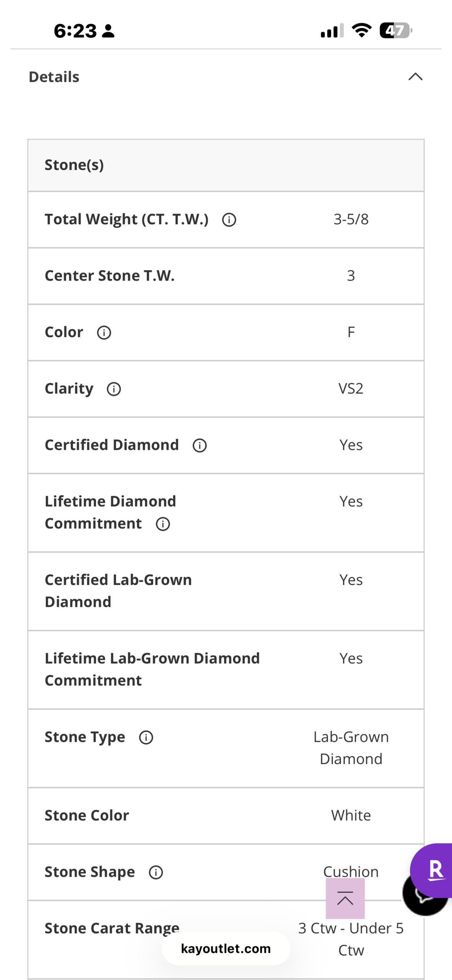Tap the Stone Shape info icon
This screenshot has width=452, height=980.
tap(156, 872)
